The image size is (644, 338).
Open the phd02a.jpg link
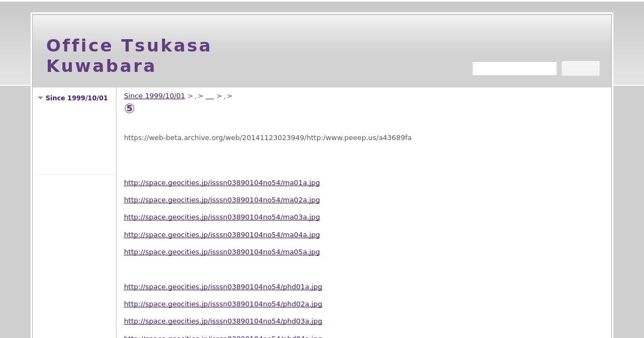[223, 304]
